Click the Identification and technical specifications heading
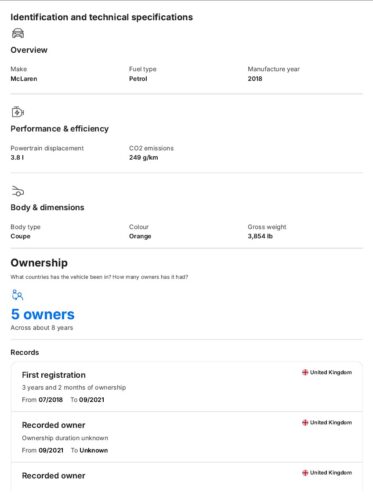Image resolution: width=373 pixels, height=500 pixels. click(102, 17)
